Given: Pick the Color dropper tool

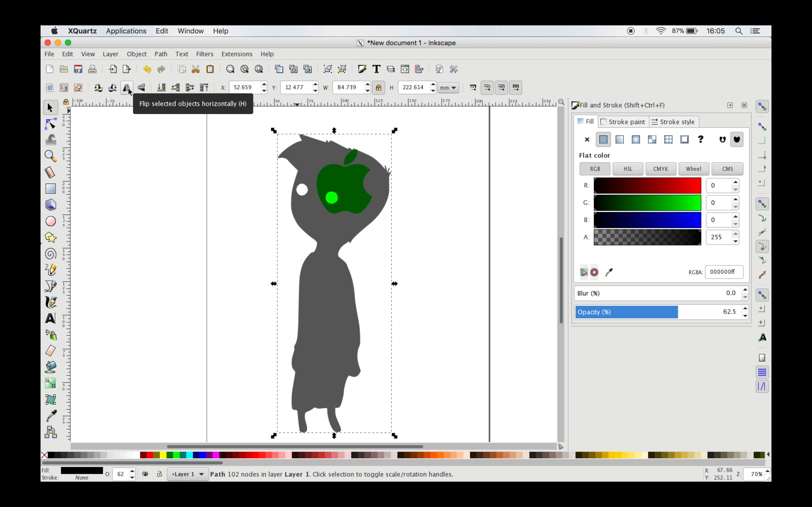Looking at the screenshot, I should pos(51,416).
